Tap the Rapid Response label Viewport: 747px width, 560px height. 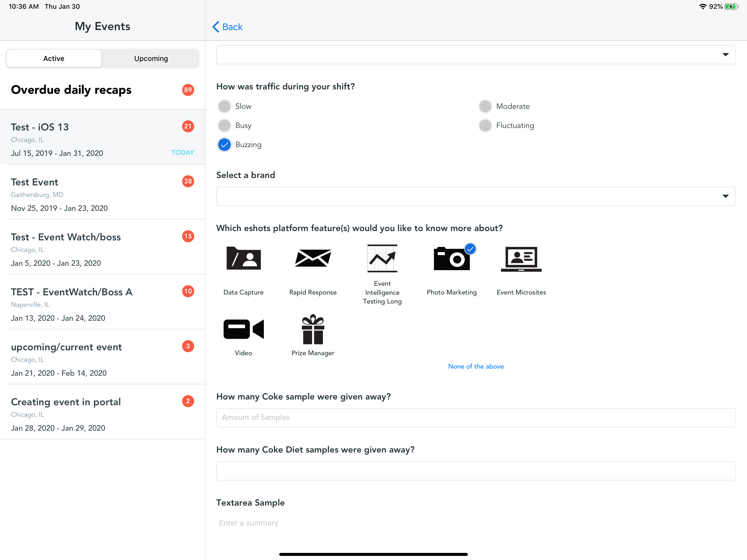pyautogui.click(x=313, y=292)
